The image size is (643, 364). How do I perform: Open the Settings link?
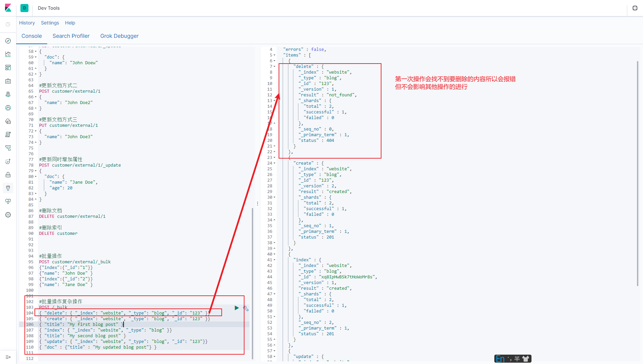coord(50,23)
